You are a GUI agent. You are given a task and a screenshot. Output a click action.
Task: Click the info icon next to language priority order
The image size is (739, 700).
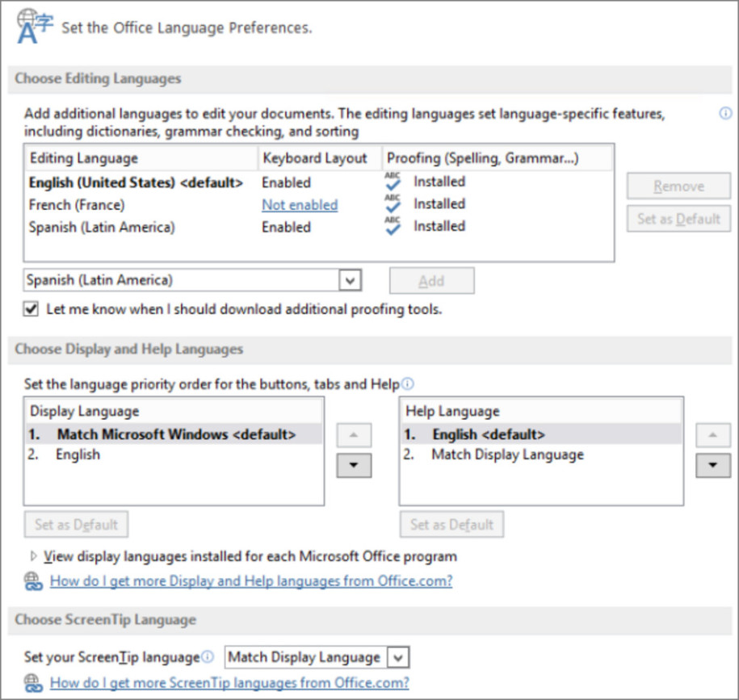(409, 383)
